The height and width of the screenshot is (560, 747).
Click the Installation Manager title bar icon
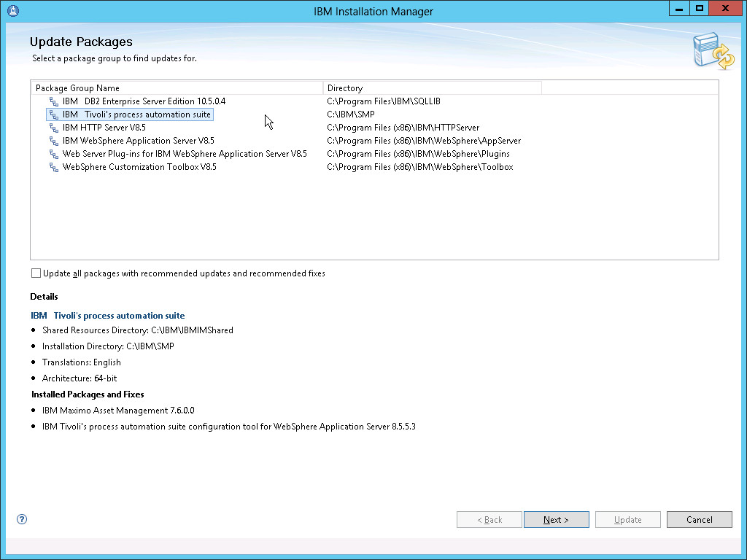coord(13,10)
